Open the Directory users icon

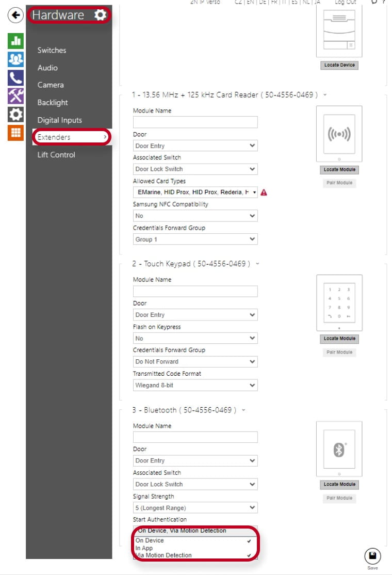click(16, 59)
